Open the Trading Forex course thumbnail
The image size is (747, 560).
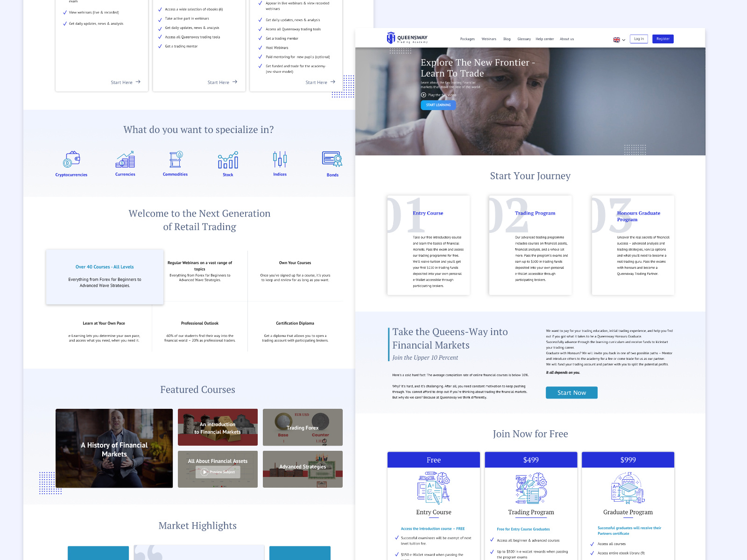(x=303, y=427)
